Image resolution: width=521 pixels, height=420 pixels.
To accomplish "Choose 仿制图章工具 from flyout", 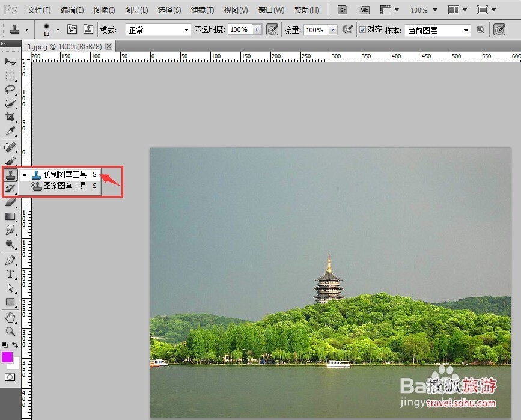I will (x=60, y=174).
